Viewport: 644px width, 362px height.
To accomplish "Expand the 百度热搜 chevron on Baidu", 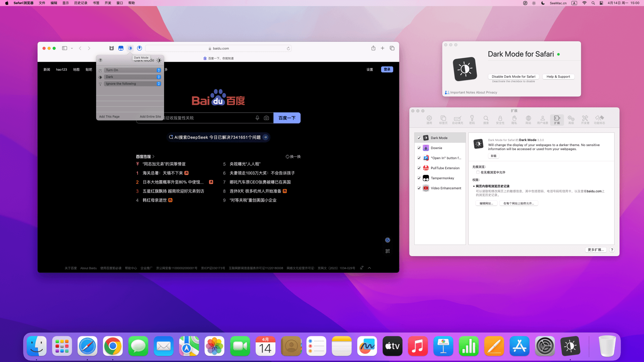I will point(154,157).
